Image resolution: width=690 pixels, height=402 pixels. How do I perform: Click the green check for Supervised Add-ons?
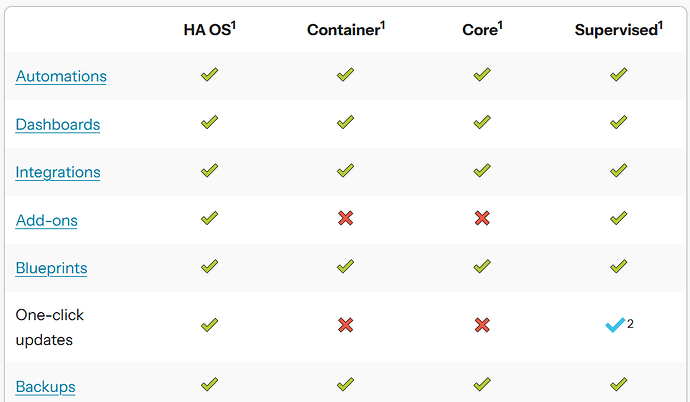[x=618, y=218]
